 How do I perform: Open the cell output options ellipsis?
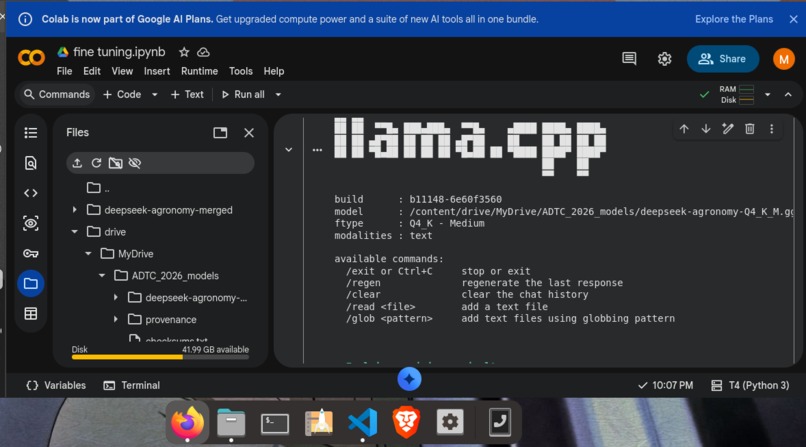point(317,150)
